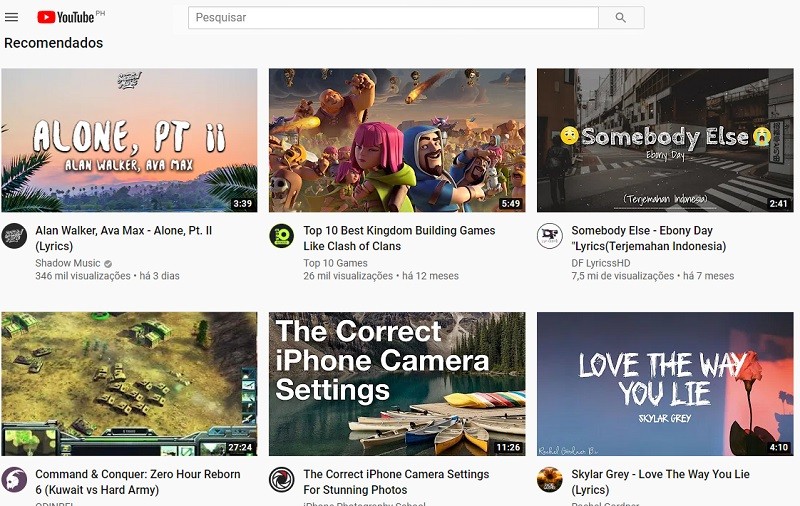Click the Recomendados section heading
Screen dimensions: 800x506
54,43
